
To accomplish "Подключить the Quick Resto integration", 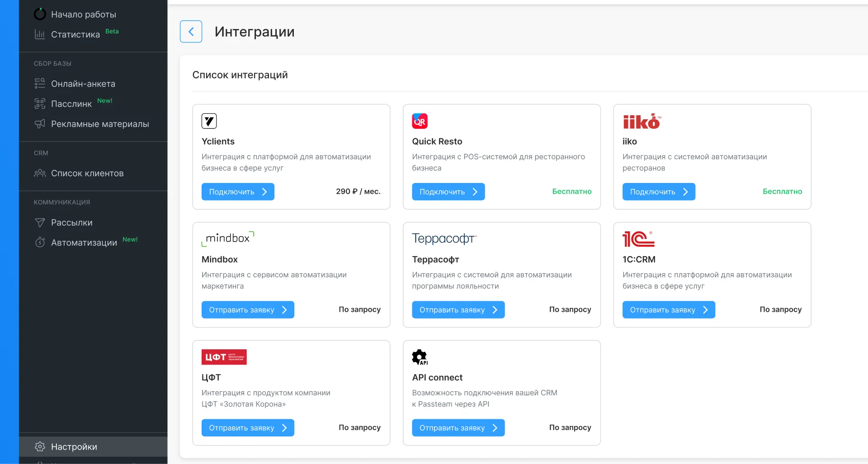I will 448,192.
